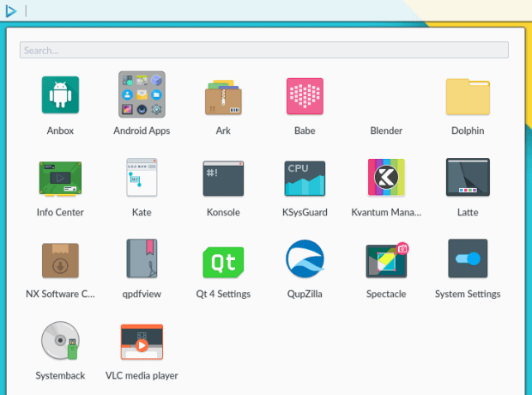Click the Anbox label text

click(x=60, y=131)
